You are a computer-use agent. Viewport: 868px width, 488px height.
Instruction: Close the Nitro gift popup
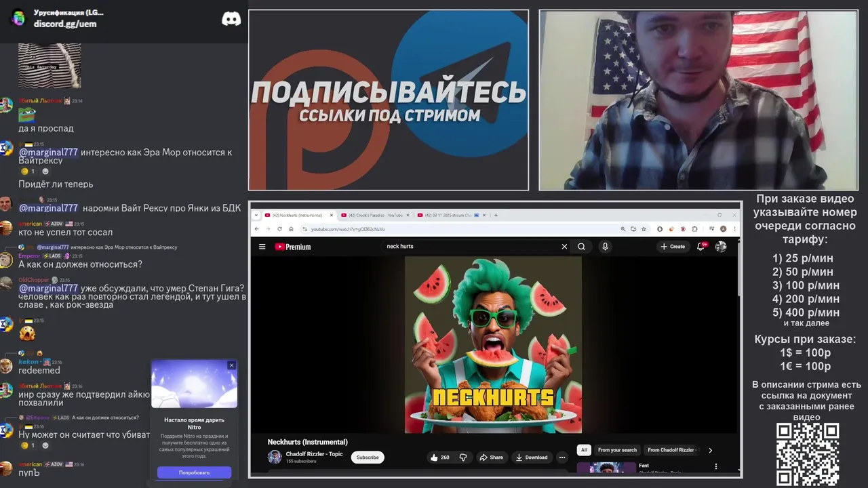pos(231,365)
